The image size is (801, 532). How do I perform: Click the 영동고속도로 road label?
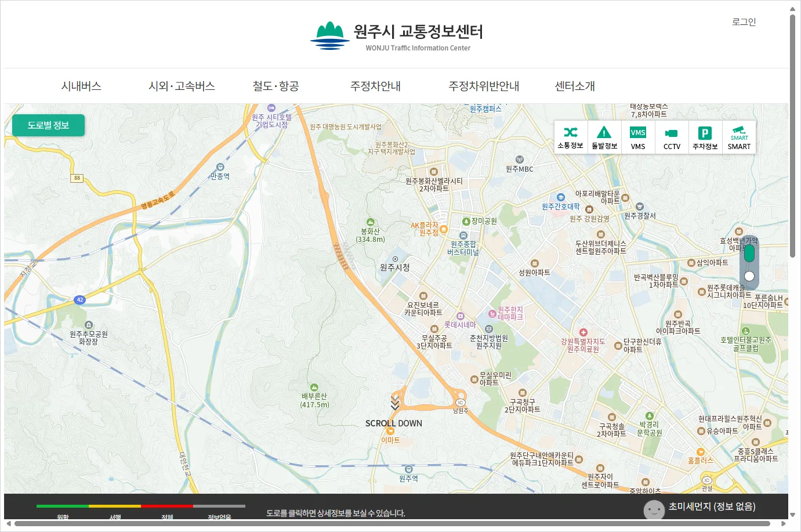[x=158, y=200]
